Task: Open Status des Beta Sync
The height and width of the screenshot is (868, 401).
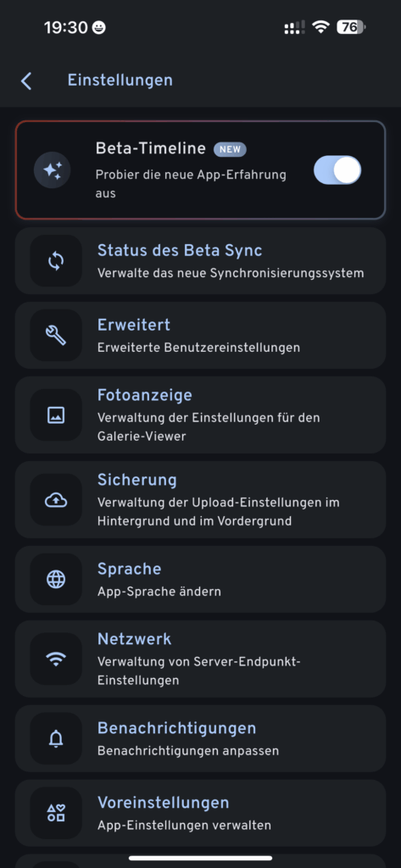Action: (200, 261)
